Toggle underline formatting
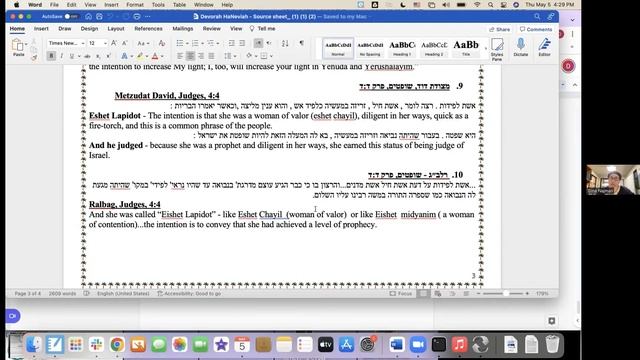 coord(71,56)
